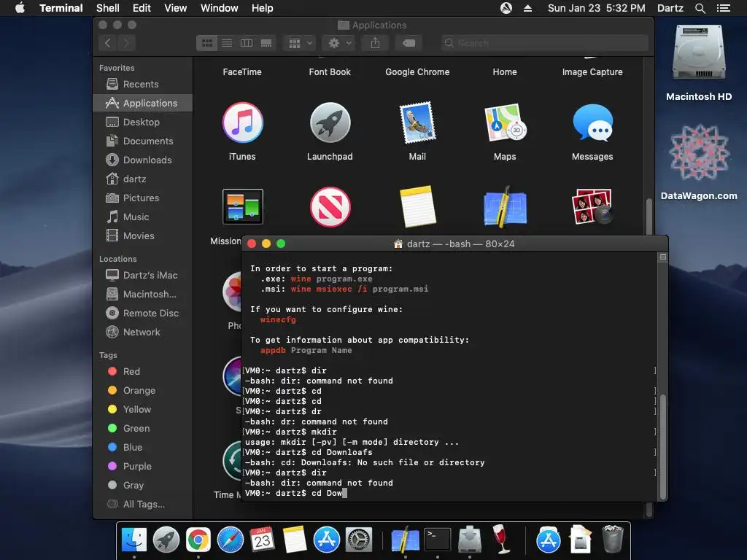Open Safari from the Dock
The height and width of the screenshot is (560, 747).
coord(230,540)
